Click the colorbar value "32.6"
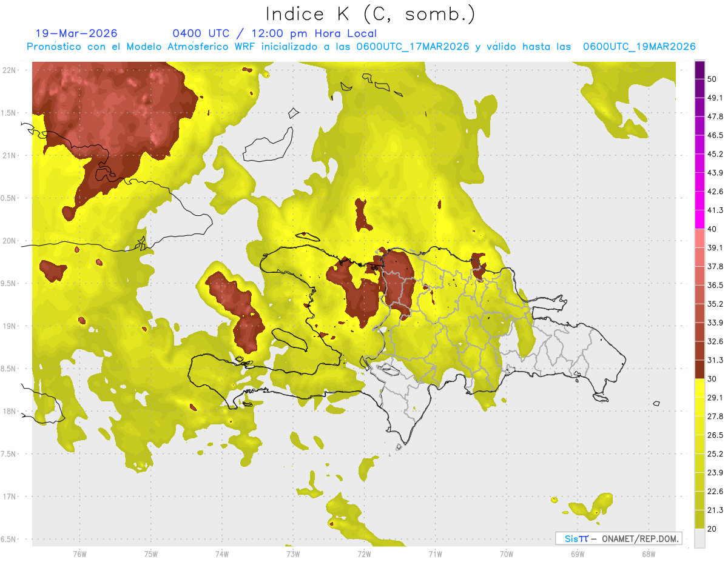Image resolution: width=728 pixels, height=562 pixels. point(715,341)
